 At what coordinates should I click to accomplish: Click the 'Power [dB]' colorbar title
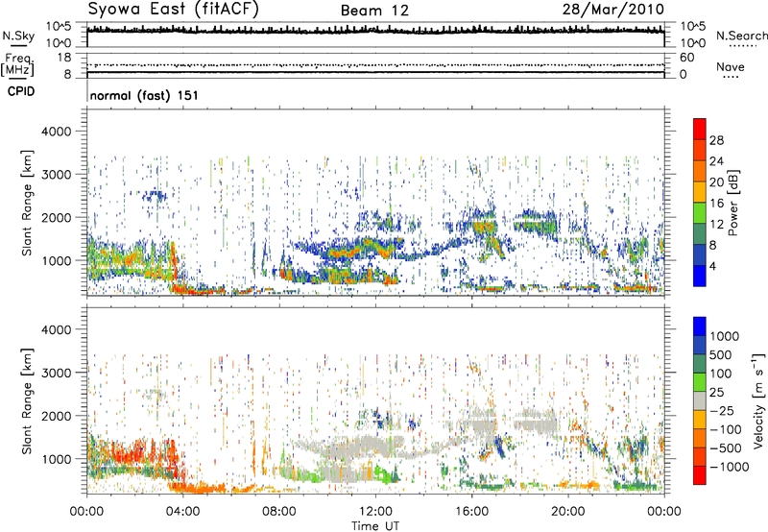coord(733,203)
